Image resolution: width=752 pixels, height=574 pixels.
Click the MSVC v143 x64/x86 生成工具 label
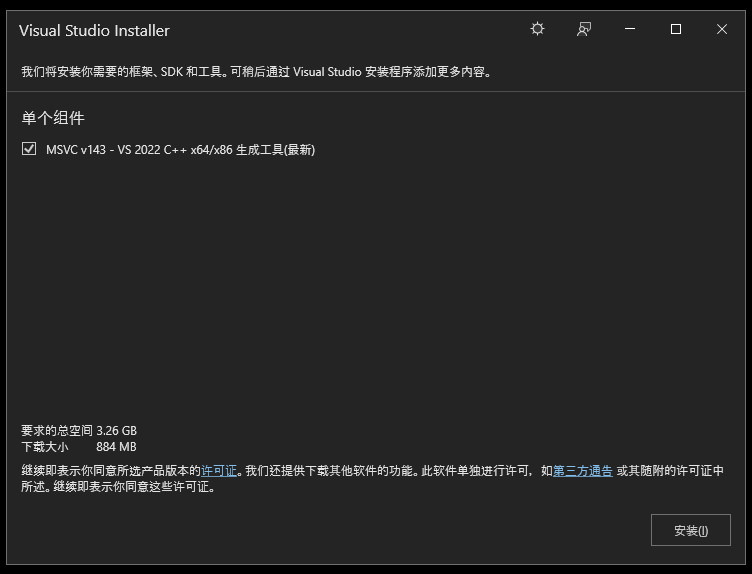(x=180, y=150)
